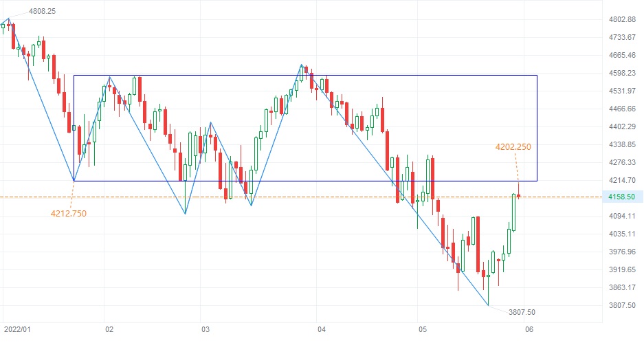Click the orange 4202.250 price annotation
644x343 pixels.
tap(513, 146)
